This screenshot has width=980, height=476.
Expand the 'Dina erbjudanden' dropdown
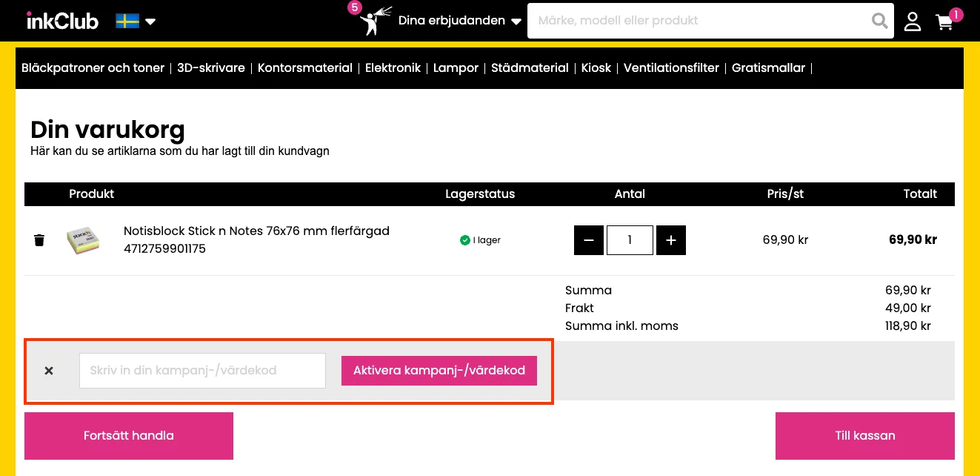[451, 20]
